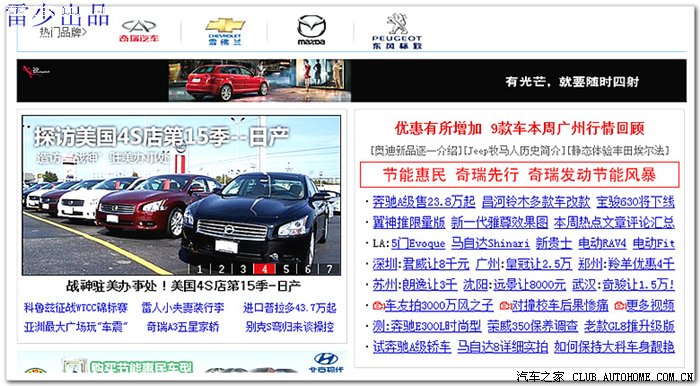The width and height of the screenshot is (700, 386).
Task: Click the Hyundai logo in bottom banner
Action: [x=326, y=362]
